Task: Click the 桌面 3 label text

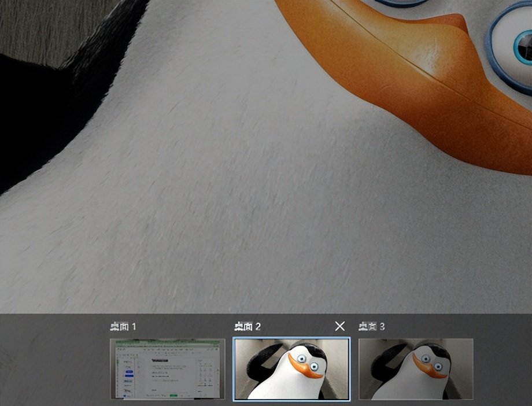Action: coord(371,327)
